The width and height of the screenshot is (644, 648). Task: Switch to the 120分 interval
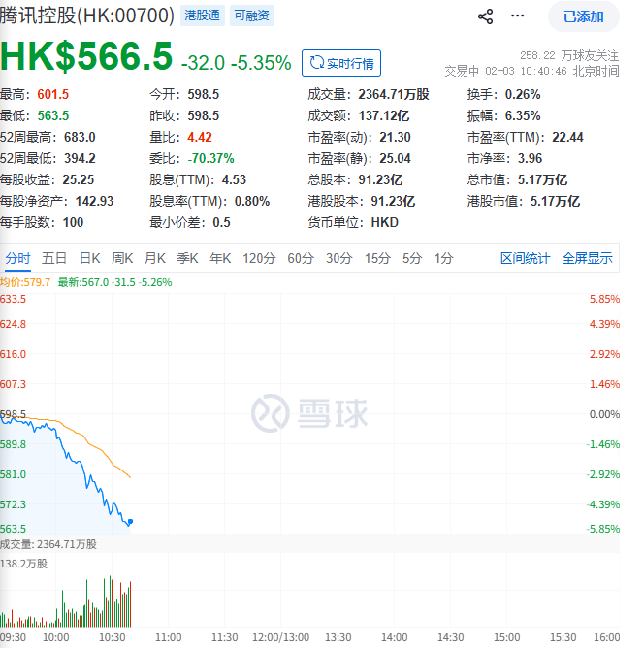click(259, 258)
